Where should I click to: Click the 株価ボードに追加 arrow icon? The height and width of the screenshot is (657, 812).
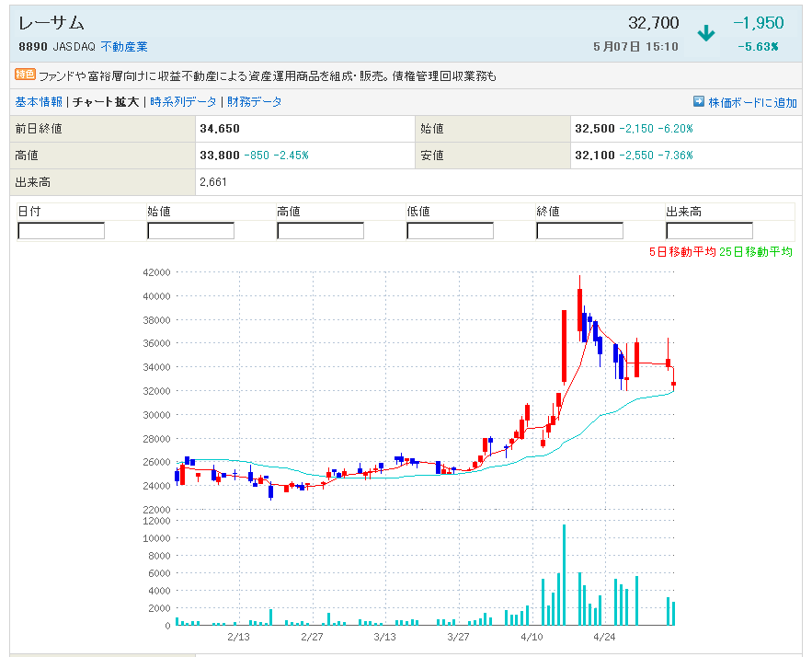[x=699, y=102]
